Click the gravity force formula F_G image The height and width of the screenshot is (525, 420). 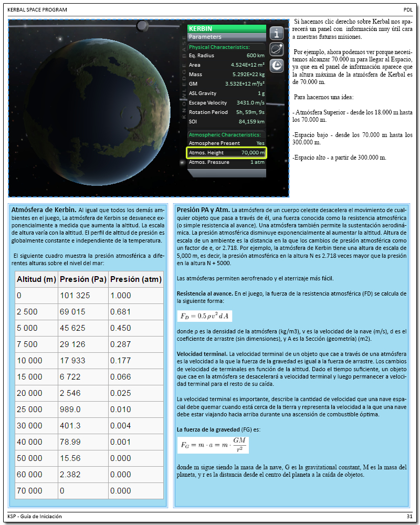[213, 445]
